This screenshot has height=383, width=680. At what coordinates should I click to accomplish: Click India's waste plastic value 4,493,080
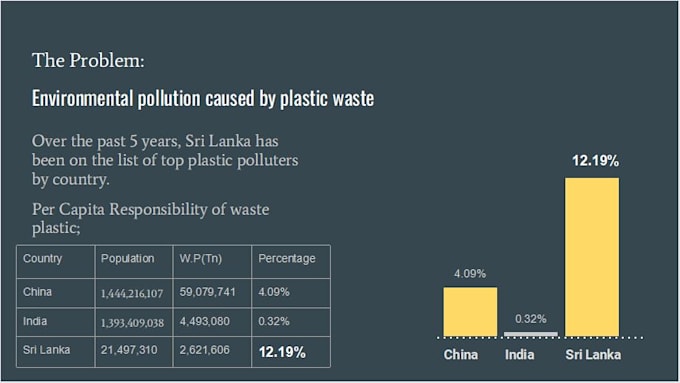(x=205, y=321)
